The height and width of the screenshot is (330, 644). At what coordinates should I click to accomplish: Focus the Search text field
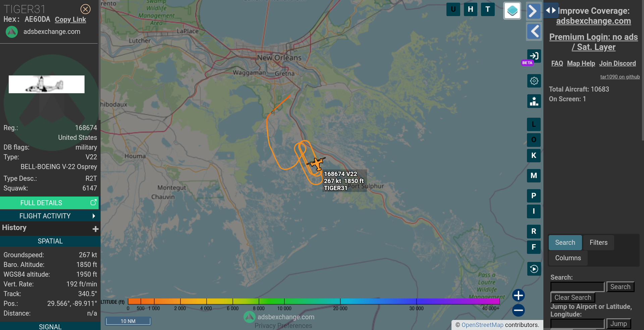coord(577,287)
